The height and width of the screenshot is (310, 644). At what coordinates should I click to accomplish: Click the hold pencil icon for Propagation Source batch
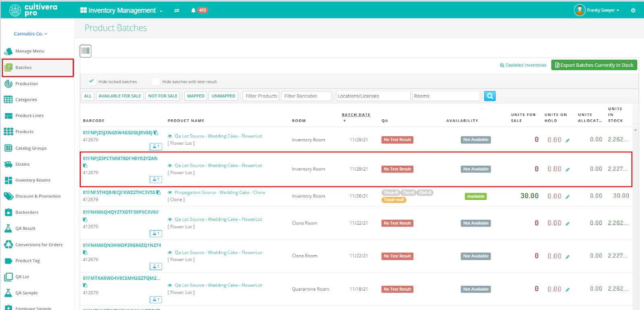tap(568, 197)
